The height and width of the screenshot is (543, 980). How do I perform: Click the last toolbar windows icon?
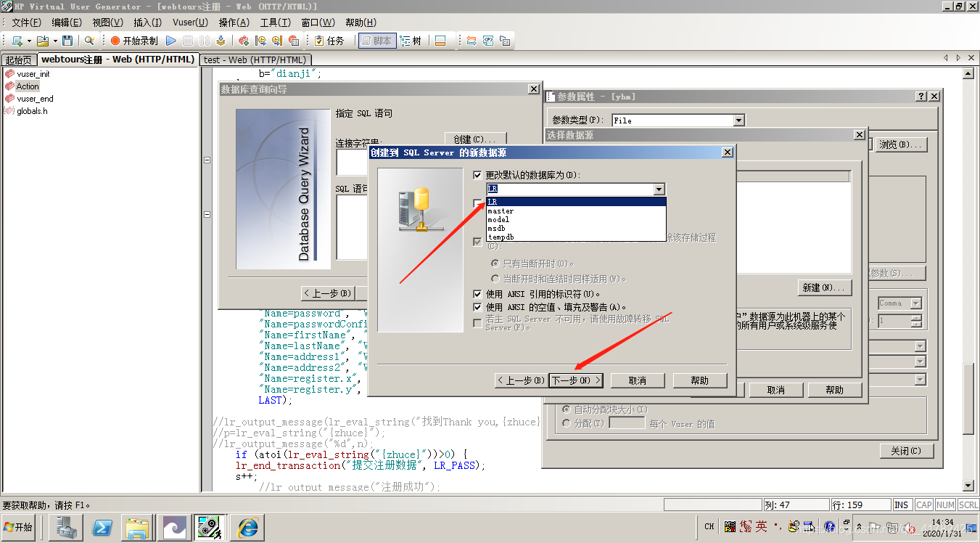click(505, 41)
